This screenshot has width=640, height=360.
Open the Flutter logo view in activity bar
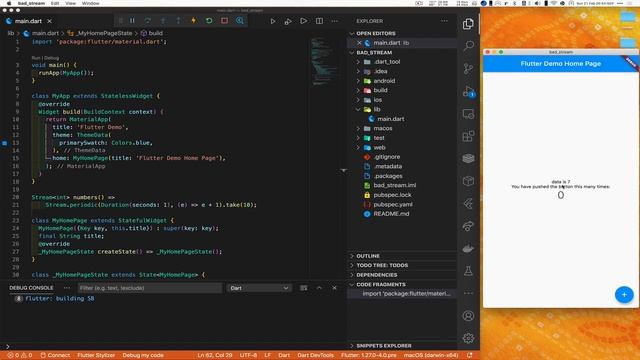[x=468, y=203]
